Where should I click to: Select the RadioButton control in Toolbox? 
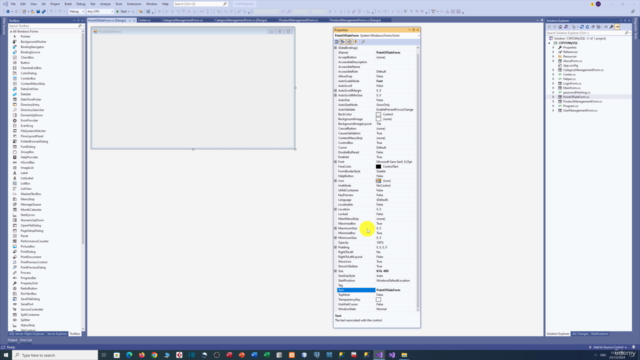click(x=29, y=289)
